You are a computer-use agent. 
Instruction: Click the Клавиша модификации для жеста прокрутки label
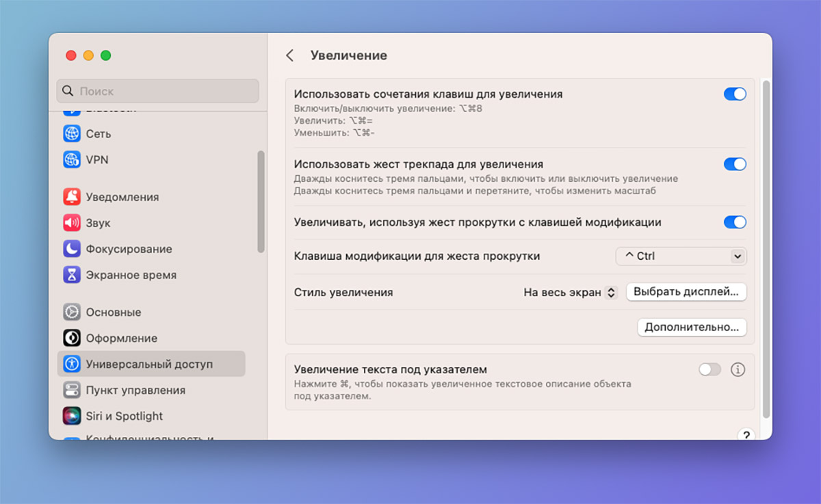417,256
